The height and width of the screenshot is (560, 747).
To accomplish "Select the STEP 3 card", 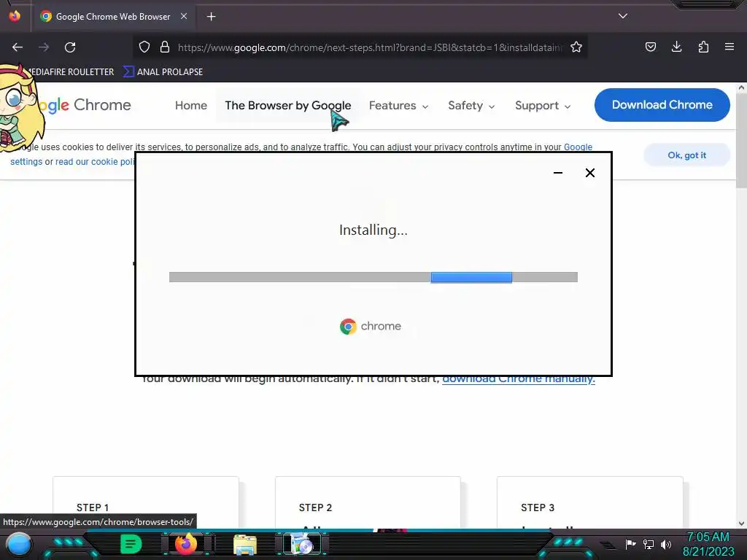I will (589, 502).
